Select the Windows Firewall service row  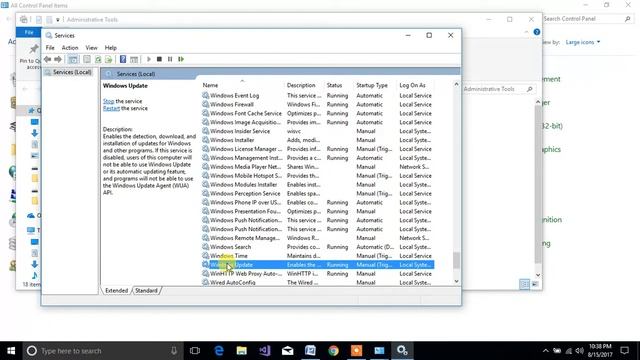318,104
